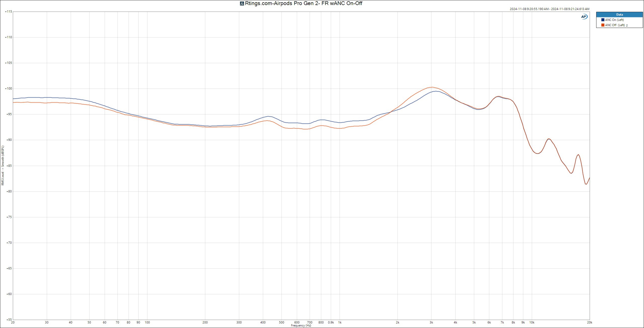Click the Frequency (Hz) x-axis label

(x=301, y=326)
